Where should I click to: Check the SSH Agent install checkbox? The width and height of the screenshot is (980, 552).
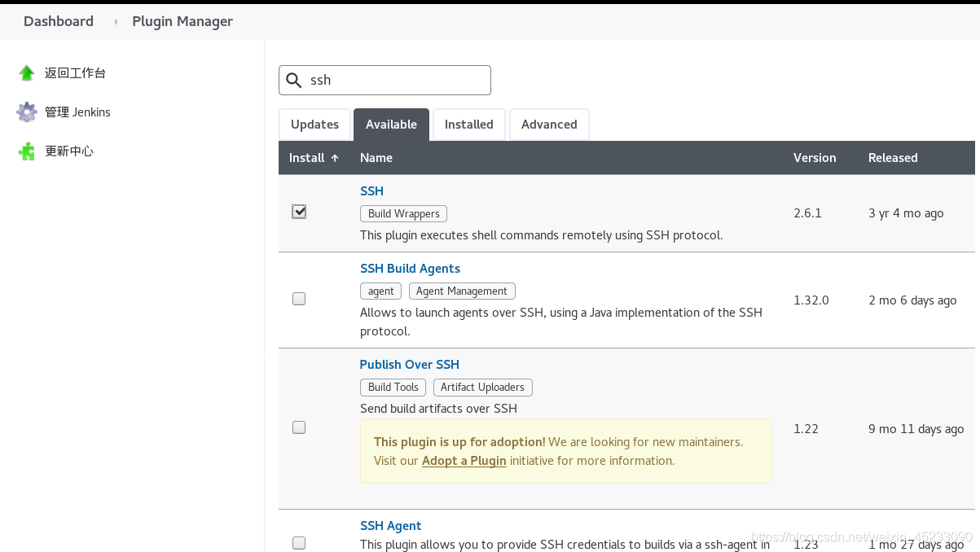[299, 543]
